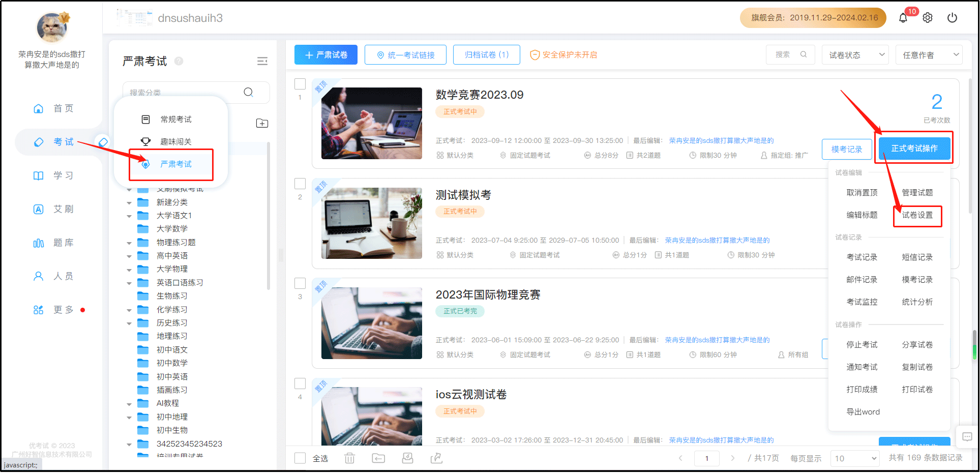Click the 统一考试链接 button
The image size is (980, 473).
(405, 54)
